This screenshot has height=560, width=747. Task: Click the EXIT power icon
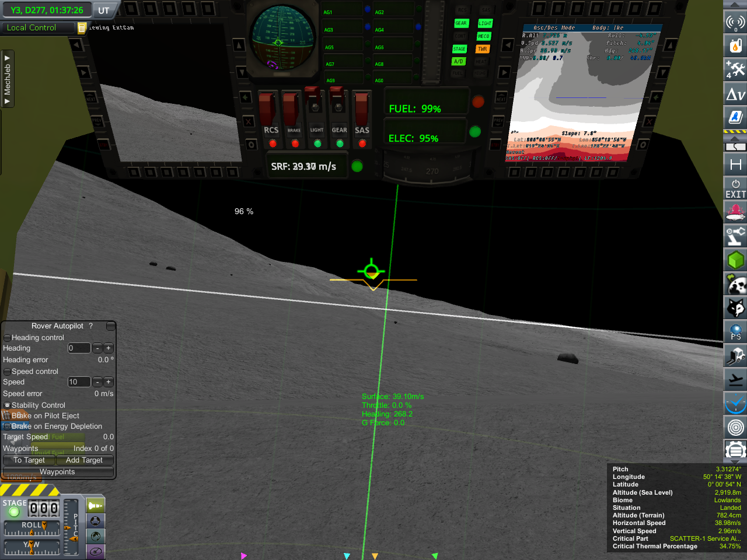[735, 189]
